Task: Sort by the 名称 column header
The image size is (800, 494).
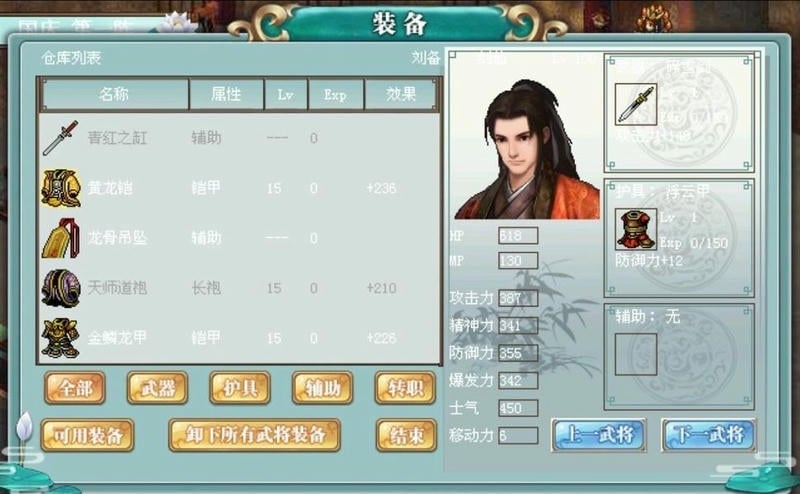Action: (114, 94)
